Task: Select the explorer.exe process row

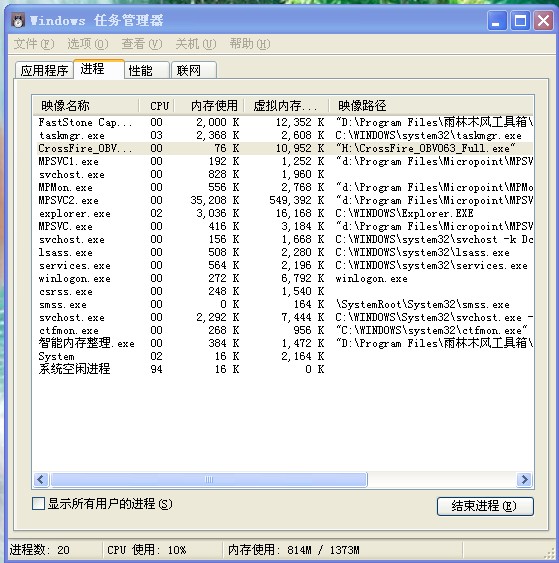Action: [x=282, y=214]
